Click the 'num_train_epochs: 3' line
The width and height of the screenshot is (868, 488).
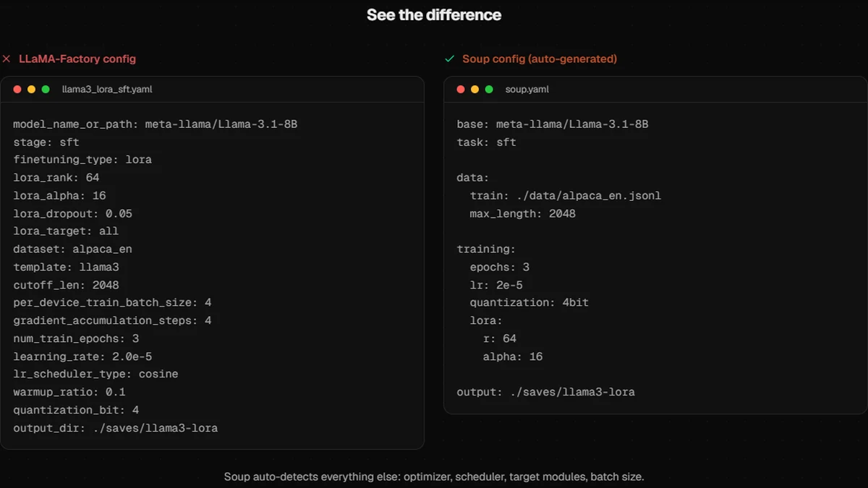click(76, 338)
